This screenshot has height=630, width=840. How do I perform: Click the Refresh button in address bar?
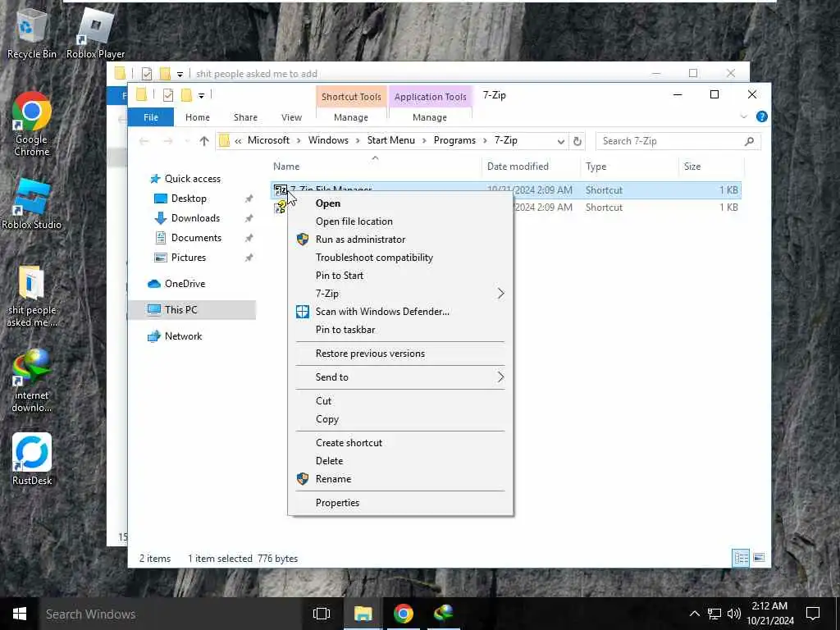click(577, 141)
